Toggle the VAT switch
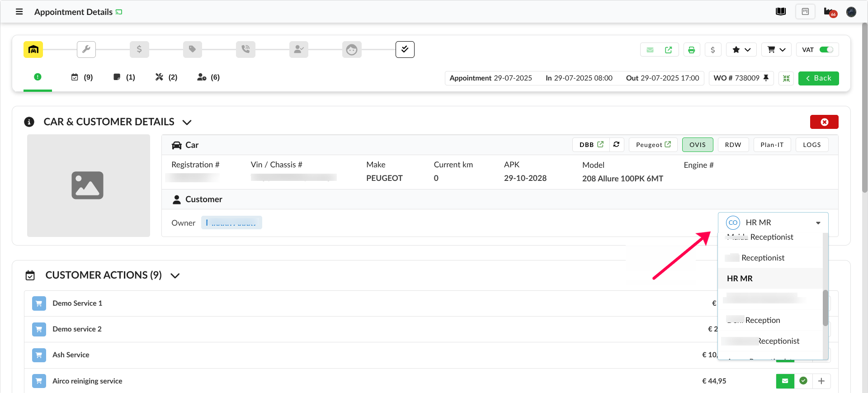Viewport: 868px width, 393px height. (x=826, y=50)
